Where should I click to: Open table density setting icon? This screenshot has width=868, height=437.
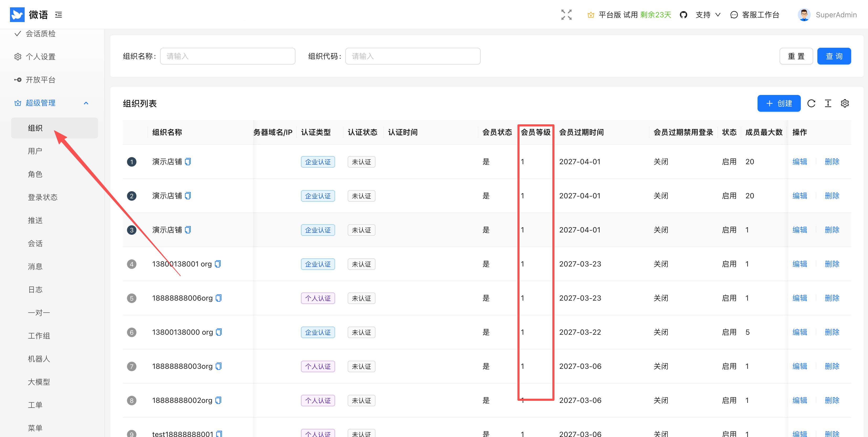(x=828, y=103)
